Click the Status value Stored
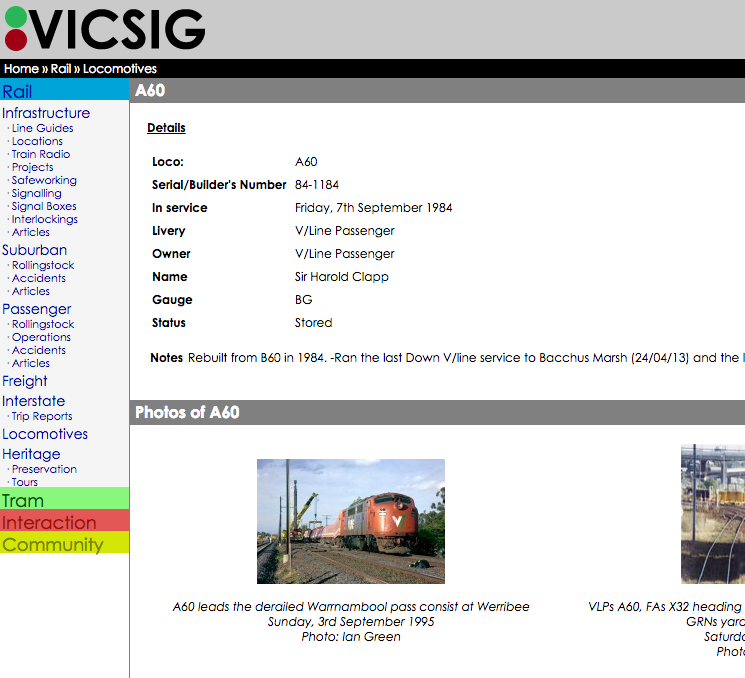 tap(313, 323)
